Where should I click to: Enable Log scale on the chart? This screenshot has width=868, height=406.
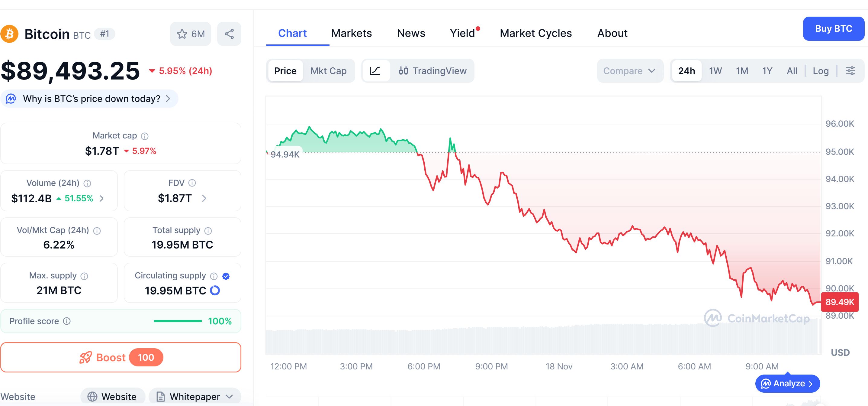[821, 71]
